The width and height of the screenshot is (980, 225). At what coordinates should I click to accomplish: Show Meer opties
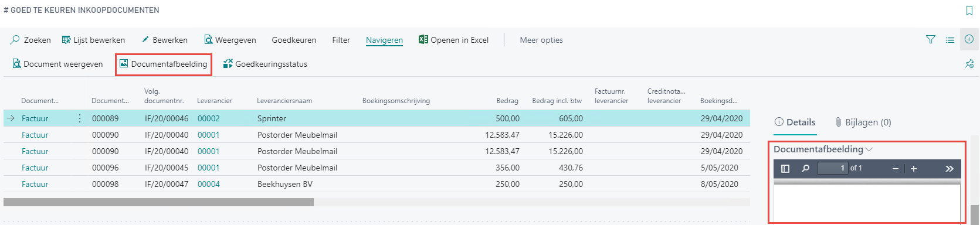[541, 40]
